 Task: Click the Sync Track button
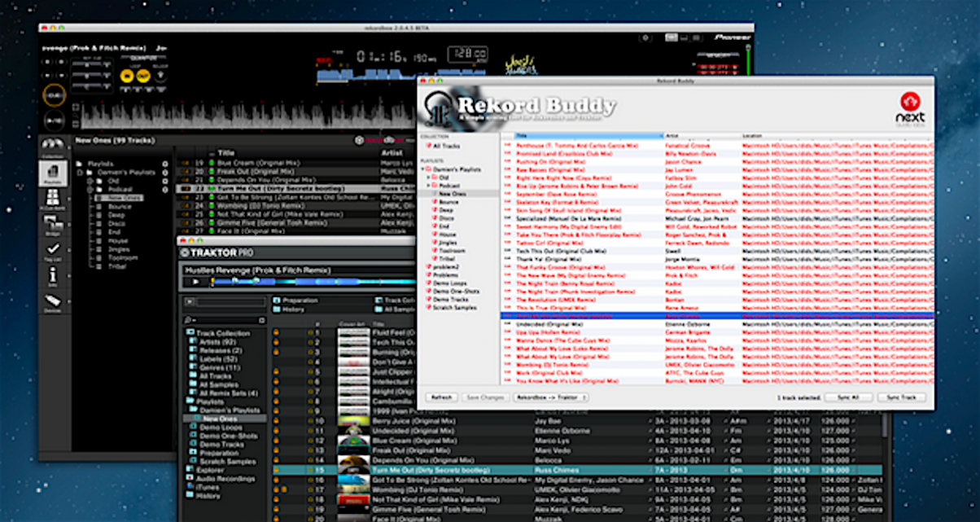click(902, 397)
